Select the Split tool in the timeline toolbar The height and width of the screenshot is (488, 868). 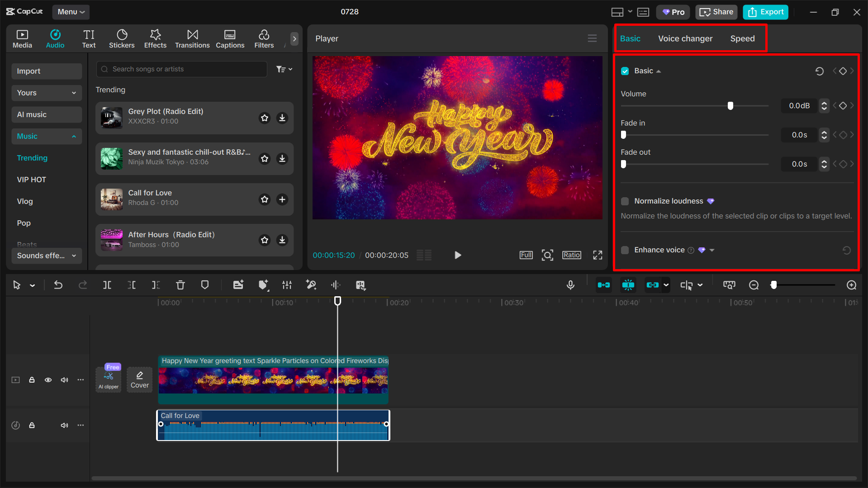(x=107, y=285)
